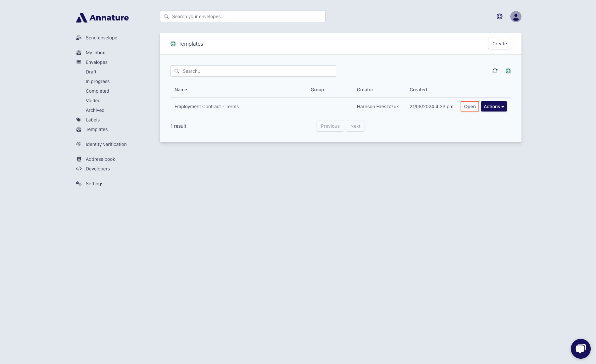Click the Labels tag icon
The width and height of the screenshot is (596, 364).
(79, 120)
